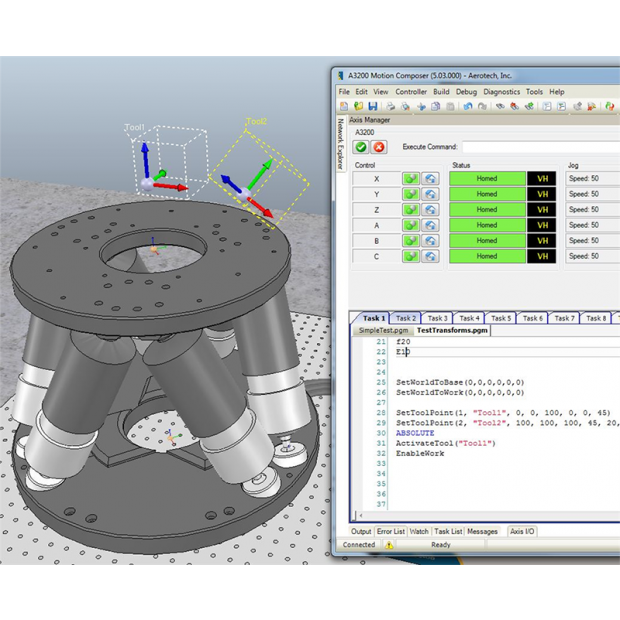Click the New file toolbar icon
620x620 pixels.
pyautogui.click(x=344, y=106)
